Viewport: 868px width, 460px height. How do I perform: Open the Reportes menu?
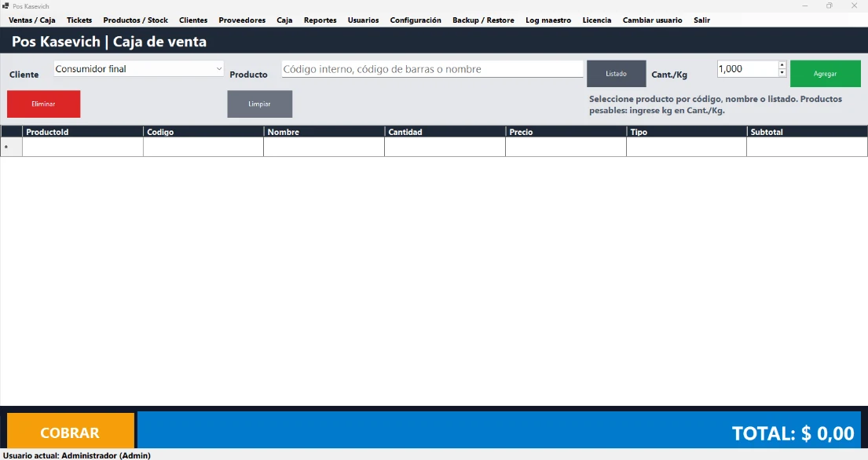coord(320,20)
